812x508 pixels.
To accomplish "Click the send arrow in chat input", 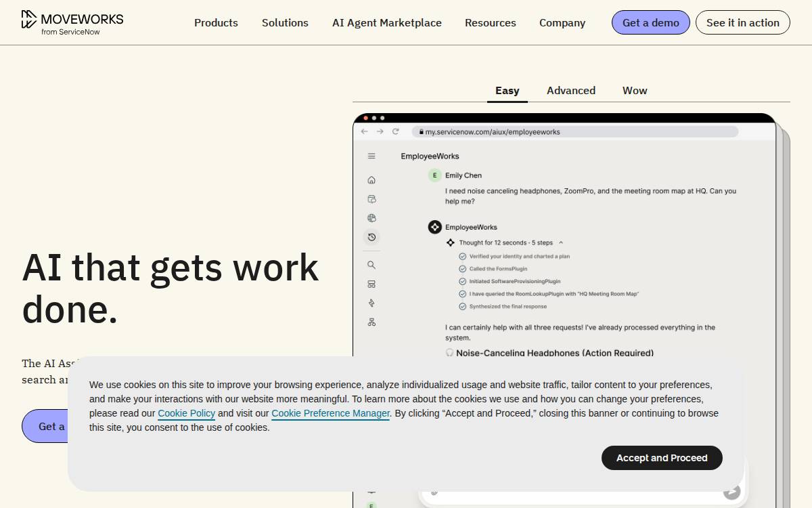I will 731,492.
